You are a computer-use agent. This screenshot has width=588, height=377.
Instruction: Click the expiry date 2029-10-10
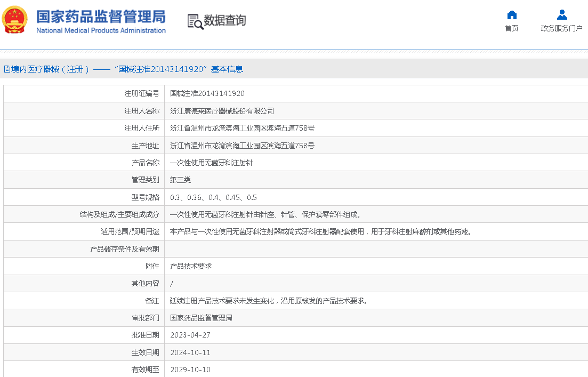pyautogui.click(x=190, y=370)
